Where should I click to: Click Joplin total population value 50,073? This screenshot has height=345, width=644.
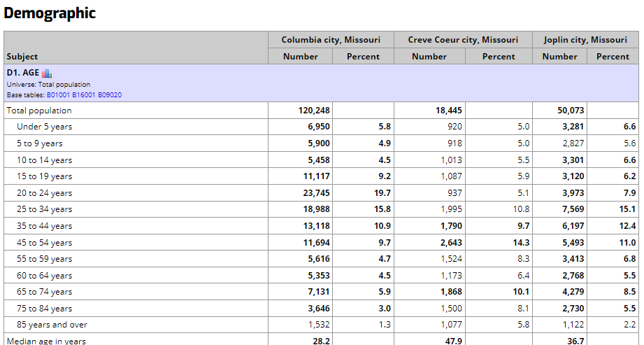click(x=569, y=111)
